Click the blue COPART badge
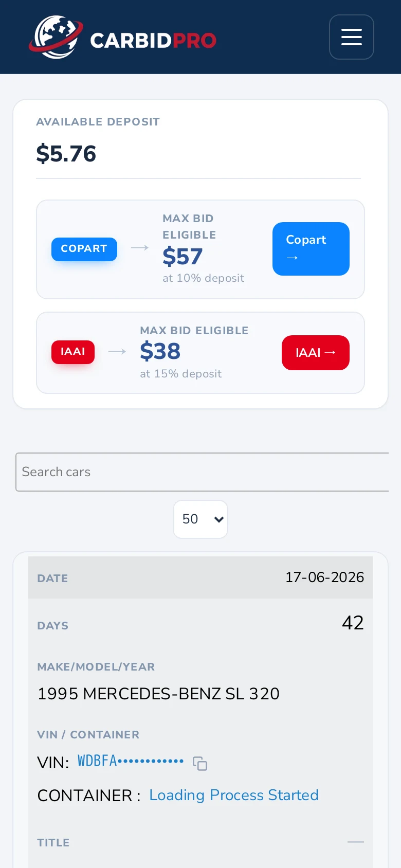Screen dimensions: 401x868 (84, 249)
